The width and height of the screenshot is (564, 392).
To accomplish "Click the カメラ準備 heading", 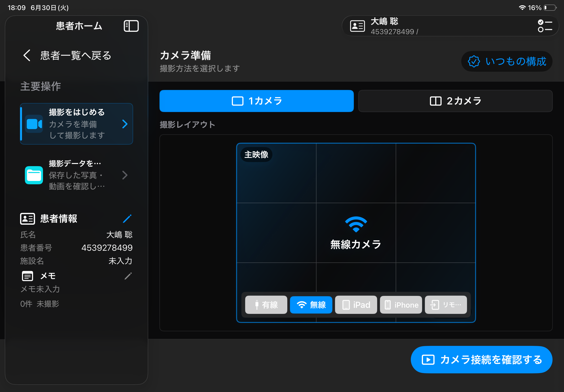I will (185, 55).
